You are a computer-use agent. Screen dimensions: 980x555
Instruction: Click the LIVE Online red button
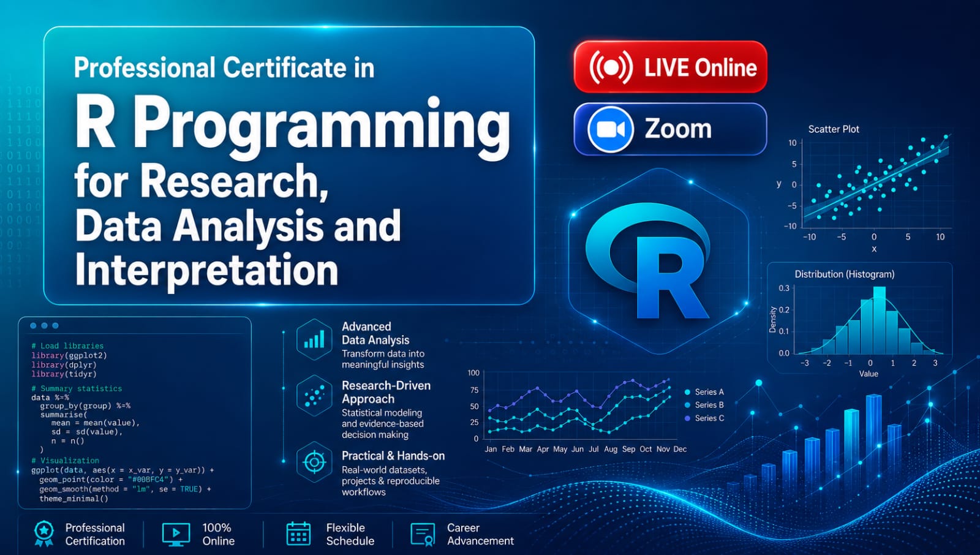(670, 67)
